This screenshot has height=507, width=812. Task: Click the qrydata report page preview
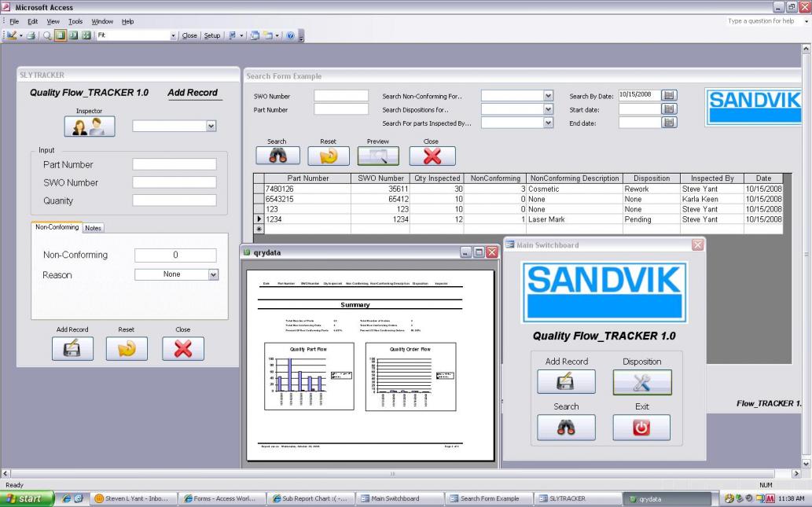tap(370, 365)
